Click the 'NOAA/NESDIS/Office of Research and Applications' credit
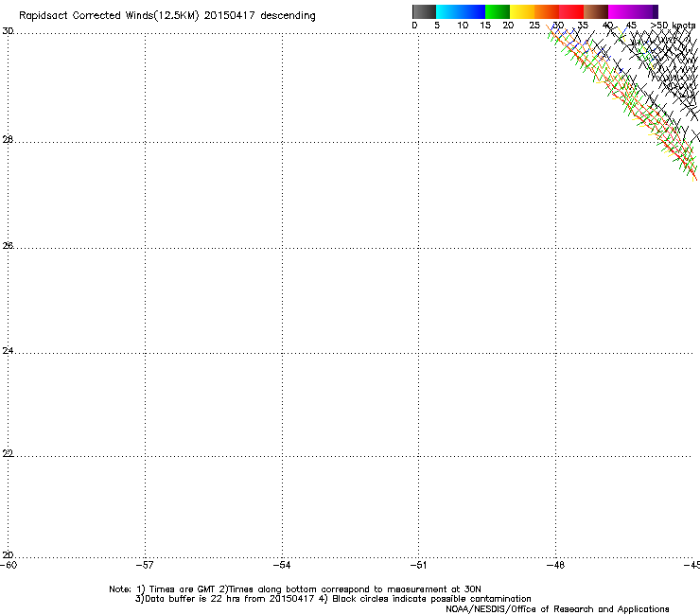This screenshot has width=700, height=615. coord(557,609)
